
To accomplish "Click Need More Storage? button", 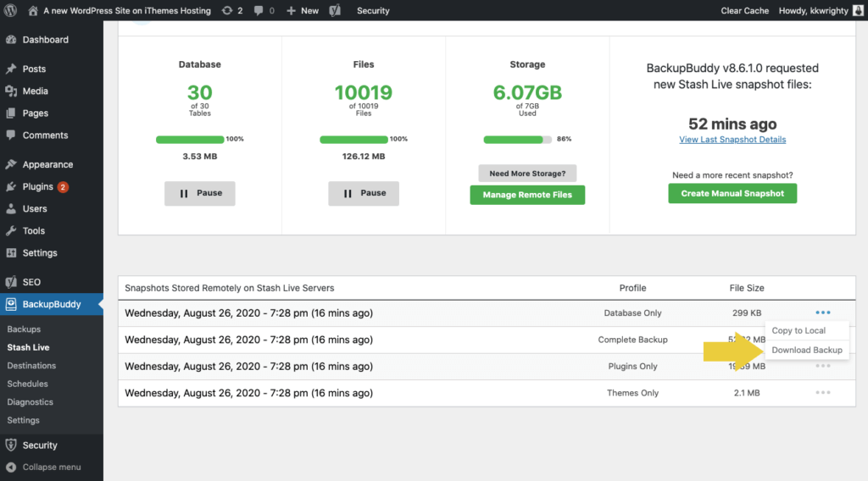I will pyautogui.click(x=527, y=173).
